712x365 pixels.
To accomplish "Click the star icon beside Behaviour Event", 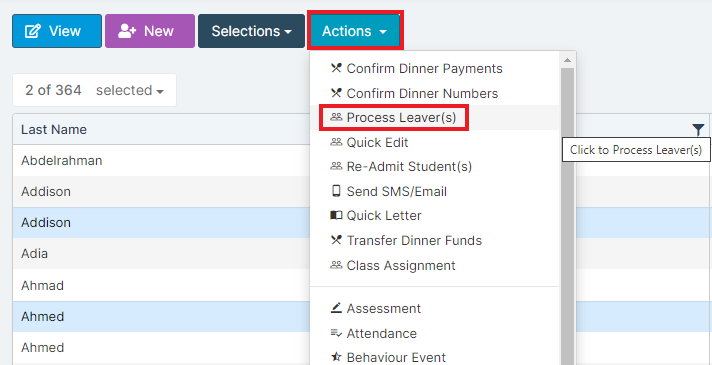I will pyautogui.click(x=336, y=357).
